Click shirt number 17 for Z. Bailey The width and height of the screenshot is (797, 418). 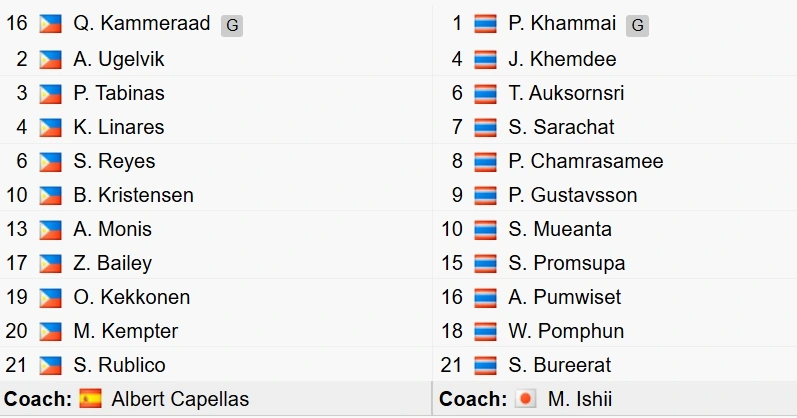point(16,263)
